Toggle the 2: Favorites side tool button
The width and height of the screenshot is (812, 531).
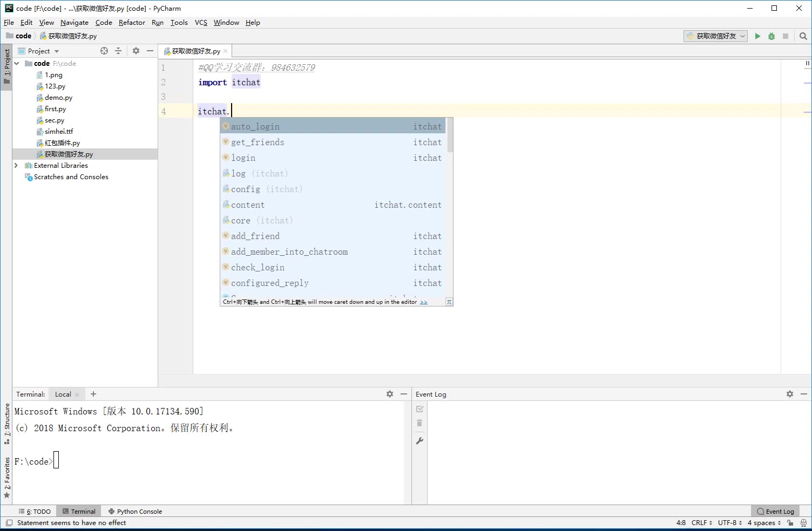[6, 478]
